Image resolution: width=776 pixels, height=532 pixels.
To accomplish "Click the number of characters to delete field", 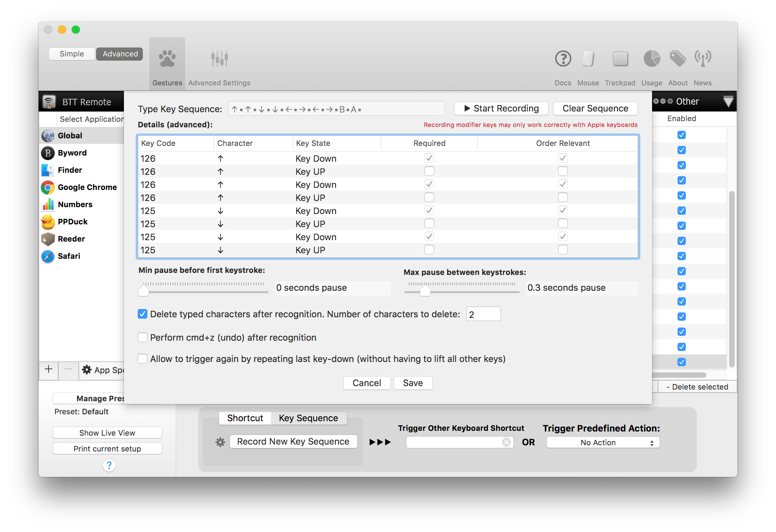I will click(x=483, y=314).
